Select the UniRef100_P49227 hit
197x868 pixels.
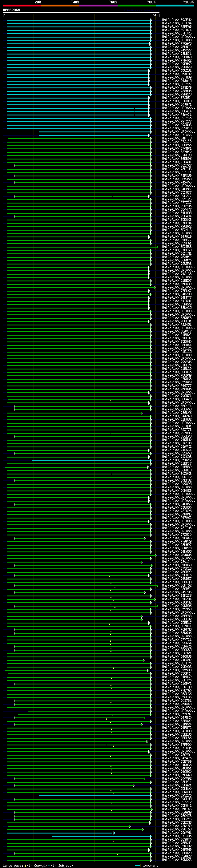(x=176, y=50)
